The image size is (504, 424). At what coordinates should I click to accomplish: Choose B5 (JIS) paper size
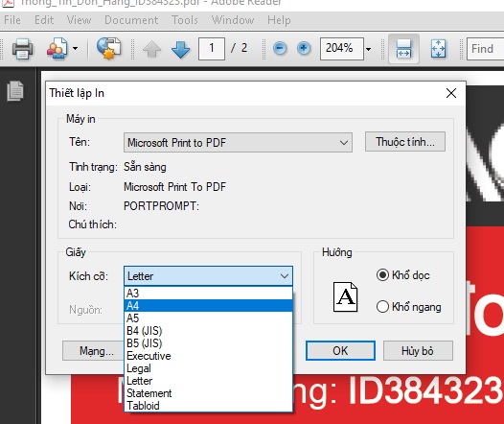point(208,343)
